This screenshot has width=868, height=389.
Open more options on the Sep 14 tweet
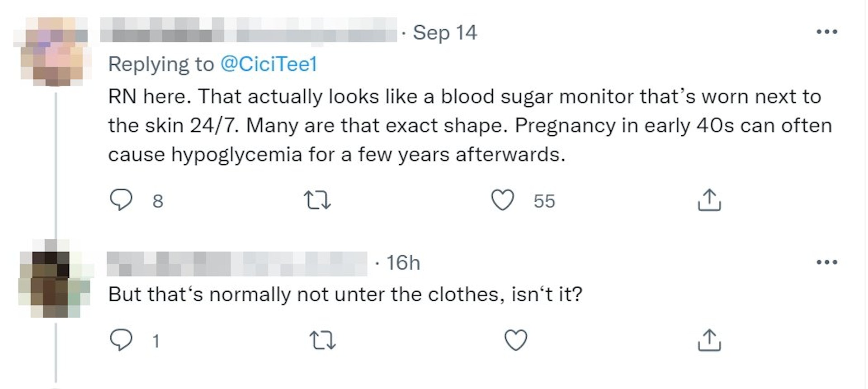pyautogui.click(x=827, y=32)
